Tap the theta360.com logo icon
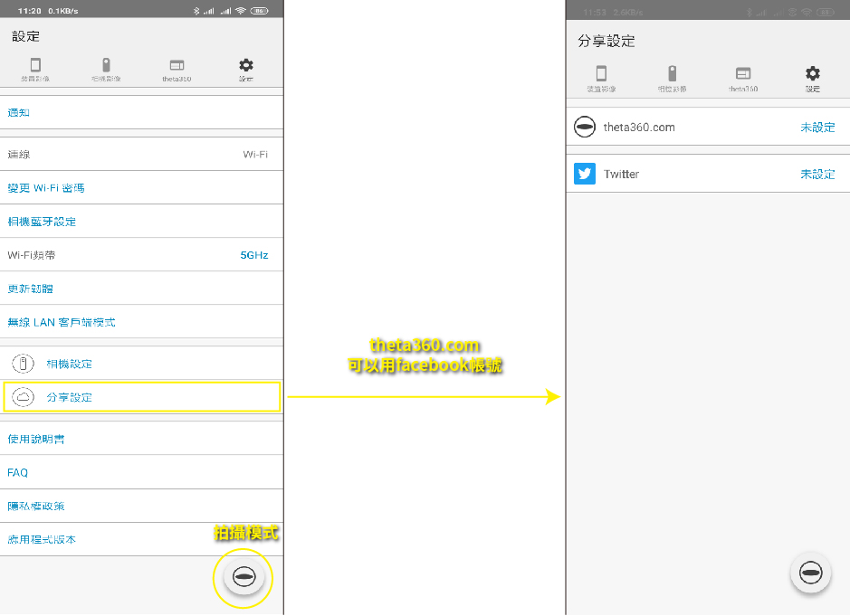 (x=585, y=128)
